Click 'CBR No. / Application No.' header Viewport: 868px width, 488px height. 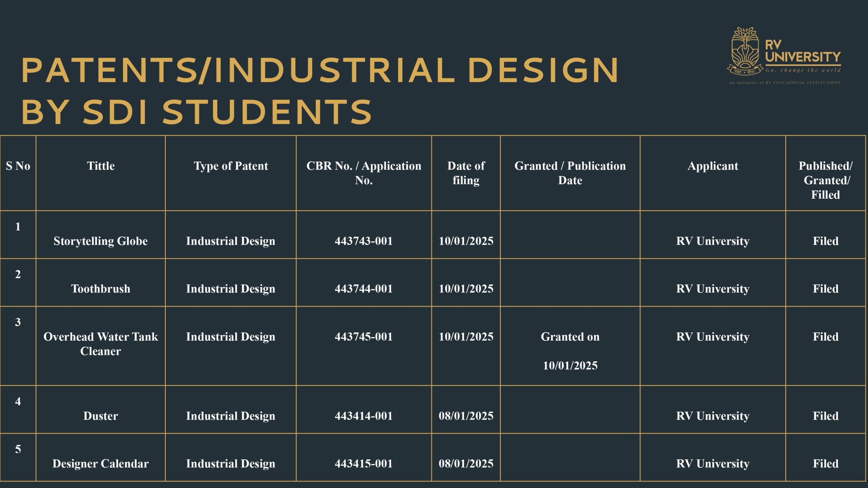[x=364, y=173]
